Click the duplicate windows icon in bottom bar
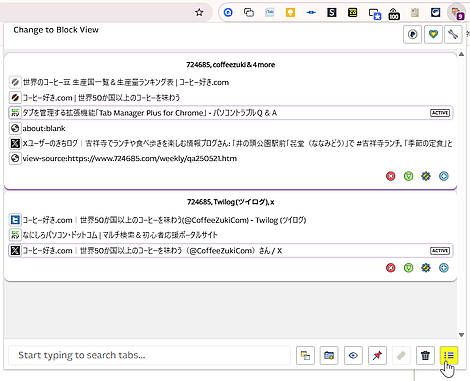This screenshot has height=381, width=470. point(305,355)
